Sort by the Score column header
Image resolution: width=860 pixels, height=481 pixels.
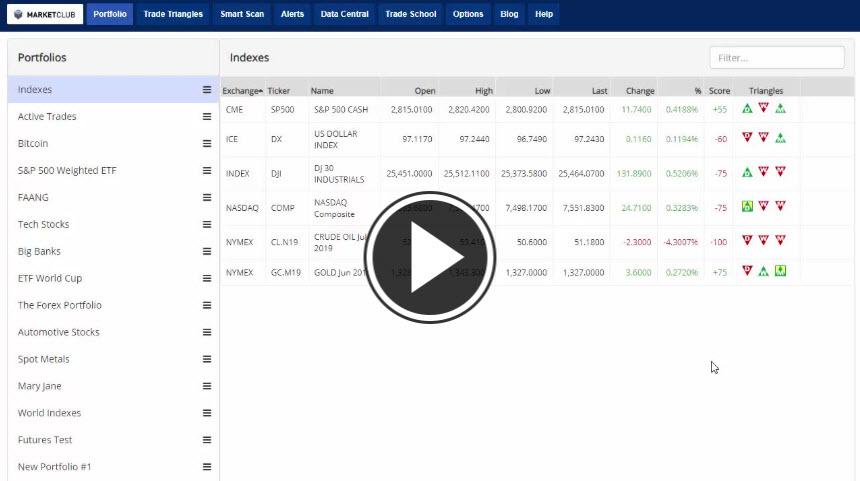pyautogui.click(x=719, y=90)
